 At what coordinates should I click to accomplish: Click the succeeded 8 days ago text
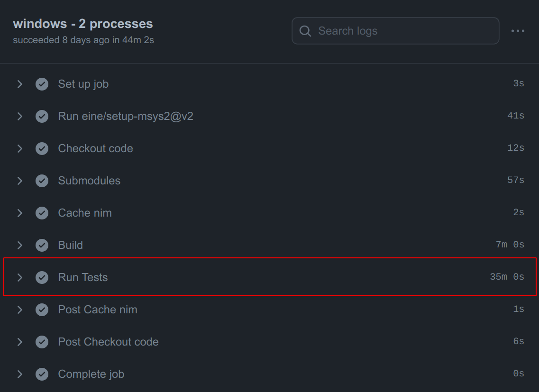coord(82,40)
